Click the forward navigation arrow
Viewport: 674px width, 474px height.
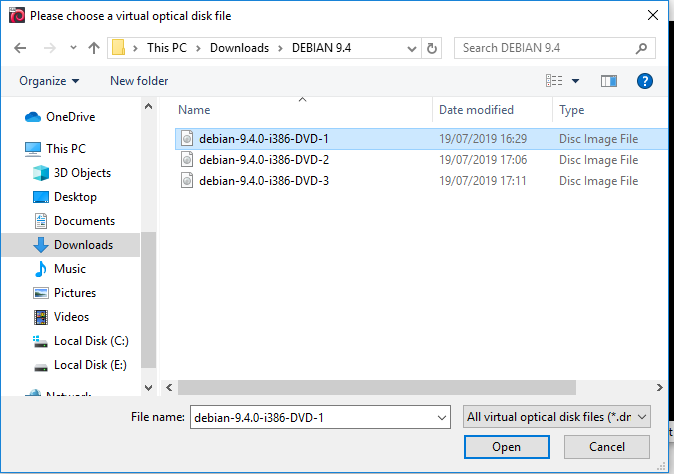50,48
